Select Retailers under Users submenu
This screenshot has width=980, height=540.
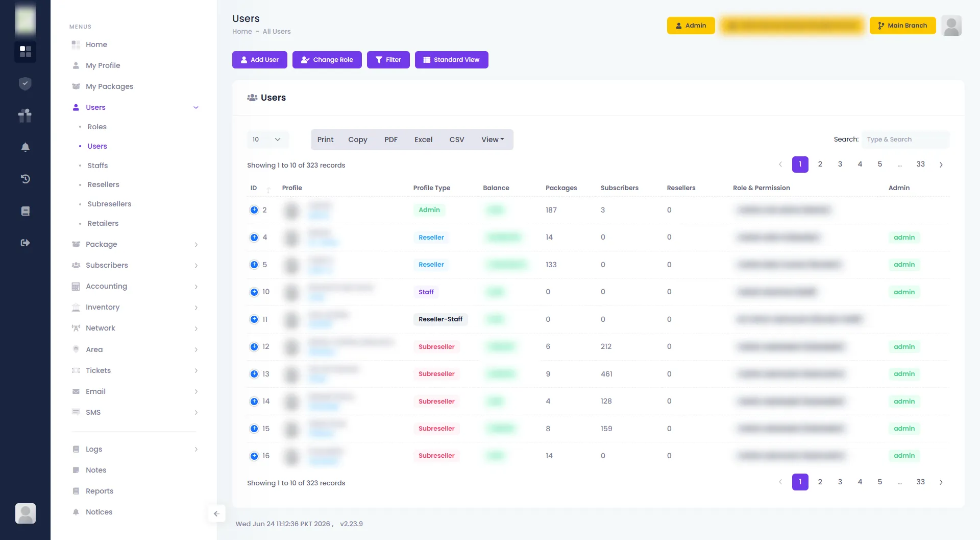[103, 223]
